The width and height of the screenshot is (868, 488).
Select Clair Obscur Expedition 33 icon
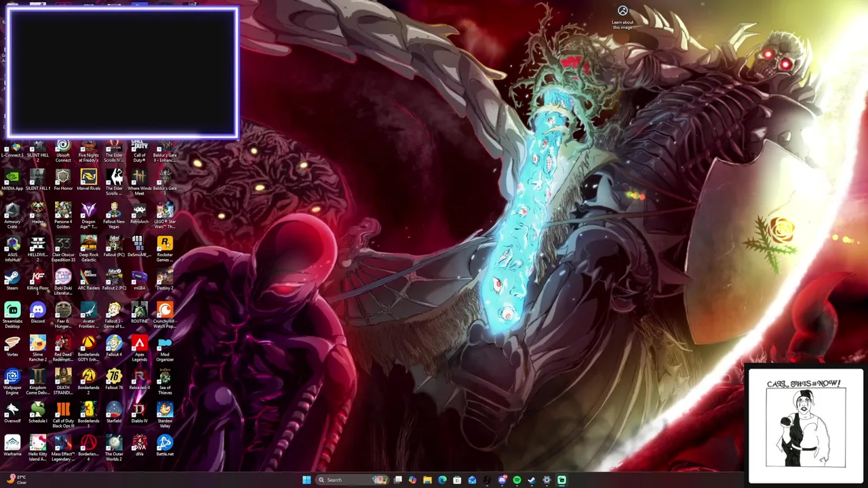pos(63,249)
